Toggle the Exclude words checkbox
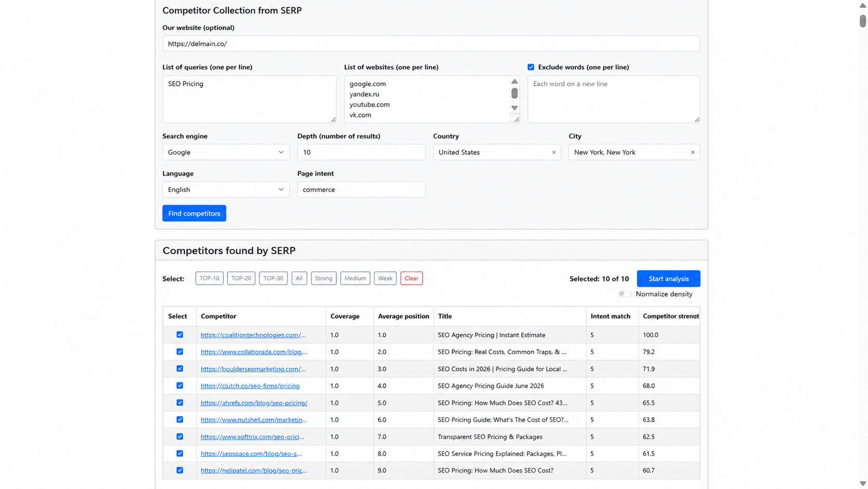The height and width of the screenshot is (489, 868). pyautogui.click(x=531, y=67)
